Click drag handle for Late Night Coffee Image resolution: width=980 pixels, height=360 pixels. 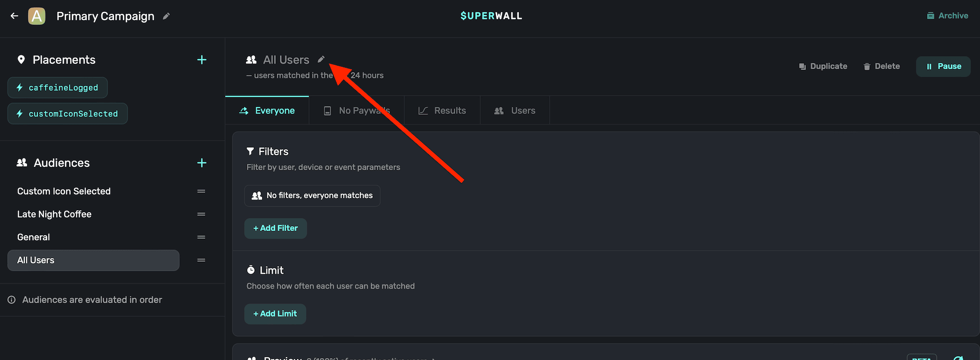point(201,214)
